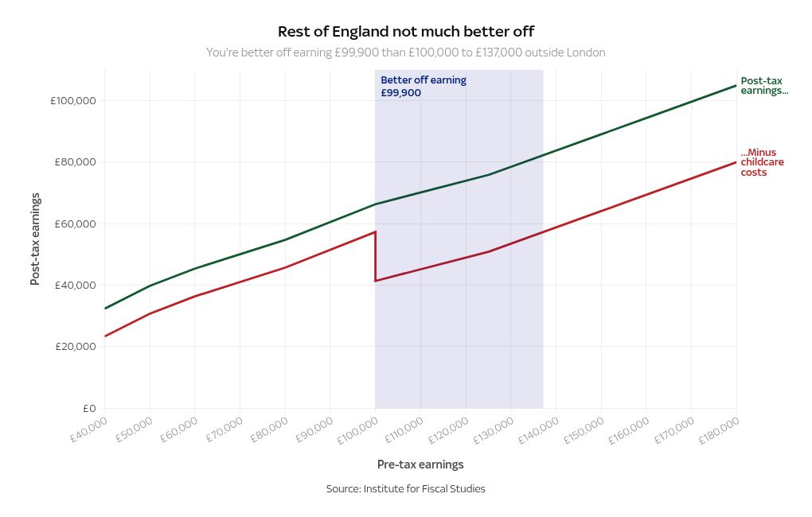Select the 'Better off earning £99,900' annotation
Viewport: 812px width, 517px height.
(x=423, y=86)
